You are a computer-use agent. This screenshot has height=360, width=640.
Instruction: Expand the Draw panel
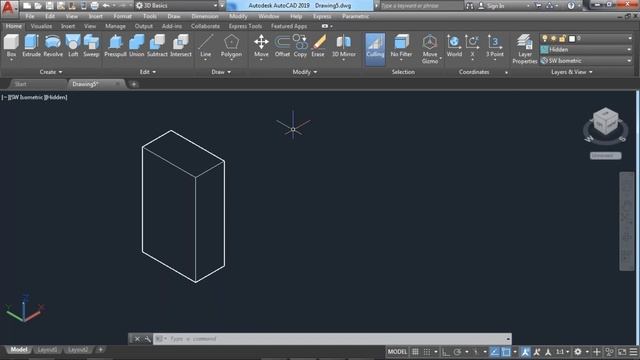pyautogui.click(x=221, y=72)
